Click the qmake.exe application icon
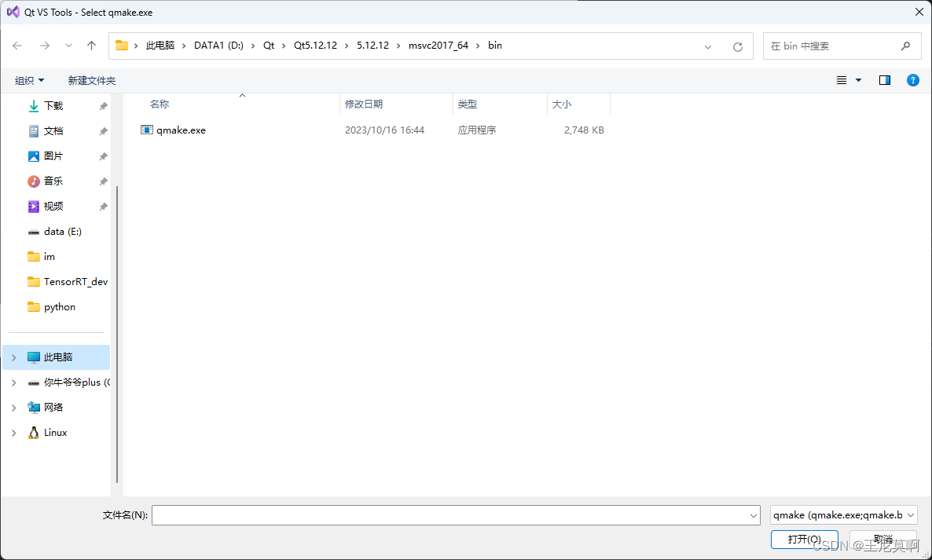The height and width of the screenshot is (560, 932). (147, 130)
